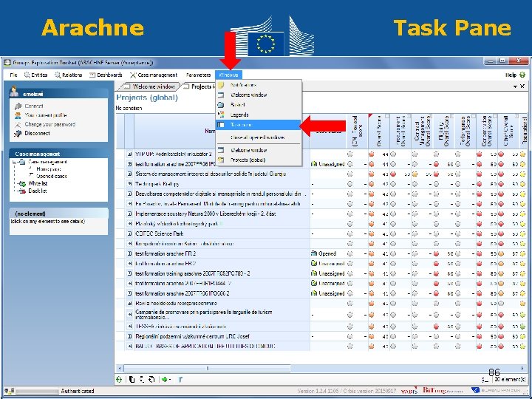
Task: Click the smetswi user avatar icon
Action: click(14, 92)
